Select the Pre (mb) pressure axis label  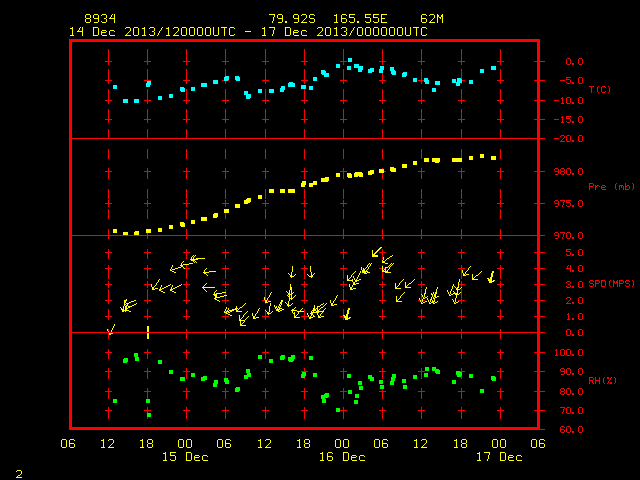[x=611, y=187]
